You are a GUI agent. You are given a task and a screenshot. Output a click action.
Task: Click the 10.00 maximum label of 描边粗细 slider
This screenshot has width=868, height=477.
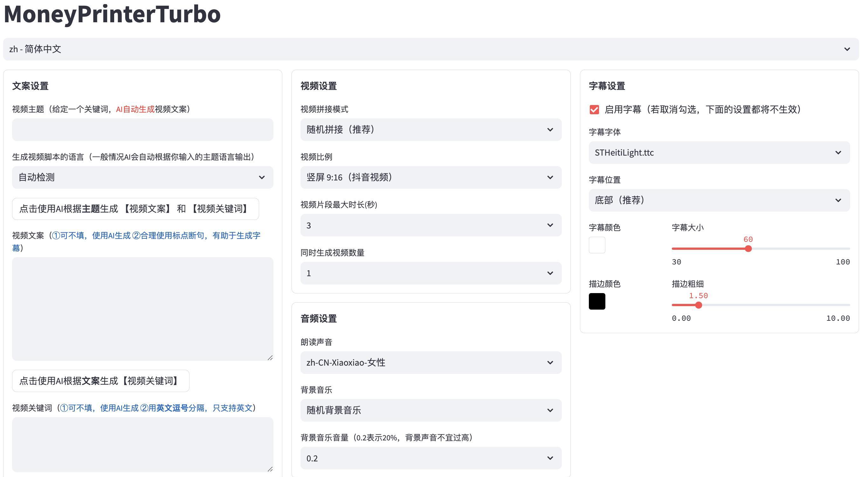pos(838,319)
